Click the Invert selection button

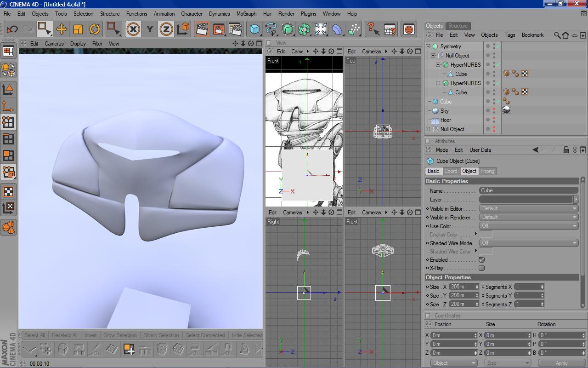click(x=90, y=335)
